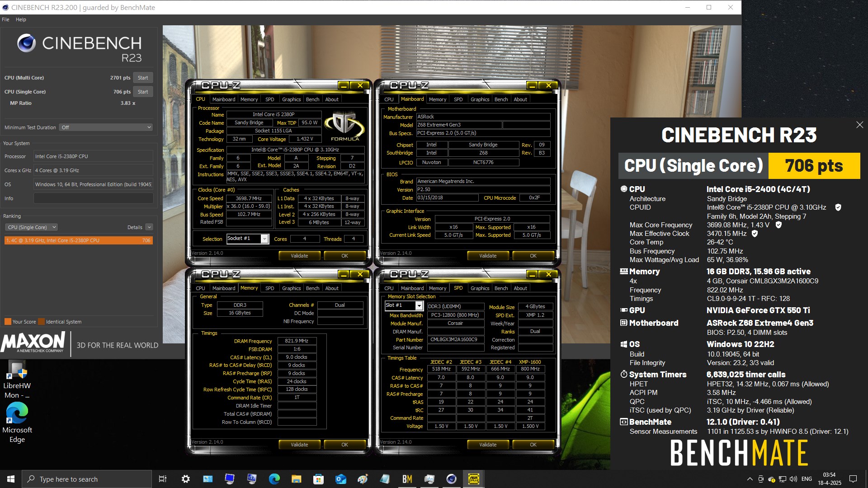
Task: Close the bottom-left CPU-Z Memory window
Action: (x=360, y=274)
